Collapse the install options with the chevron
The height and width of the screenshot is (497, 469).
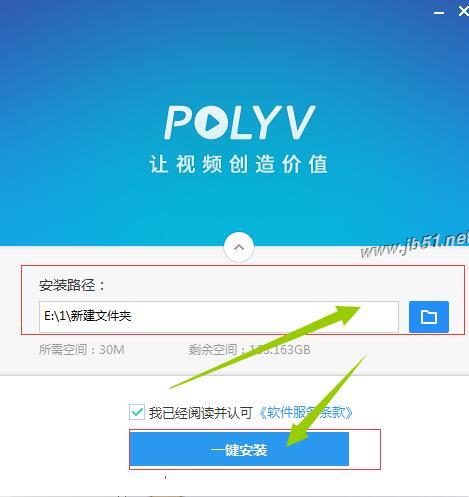[x=239, y=247]
